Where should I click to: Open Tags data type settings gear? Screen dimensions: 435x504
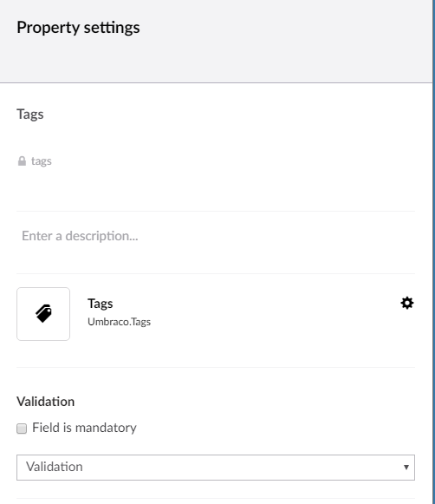coord(406,303)
